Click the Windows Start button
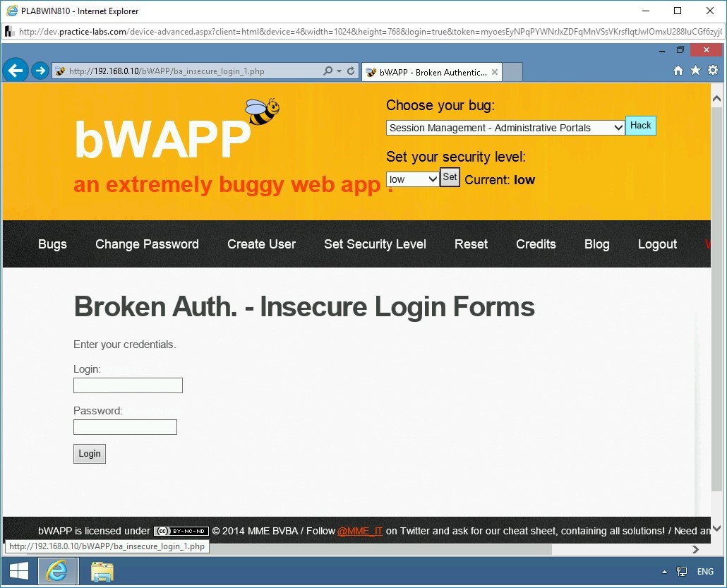The width and height of the screenshot is (727, 588). click(x=18, y=571)
